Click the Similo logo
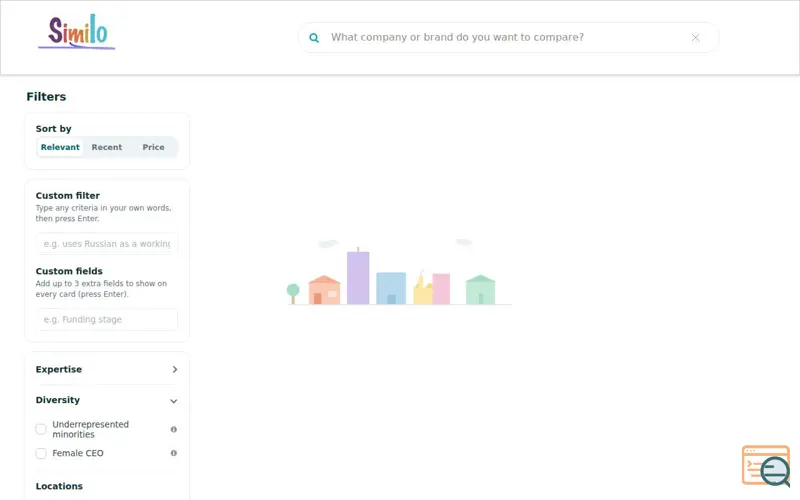 coord(77,32)
